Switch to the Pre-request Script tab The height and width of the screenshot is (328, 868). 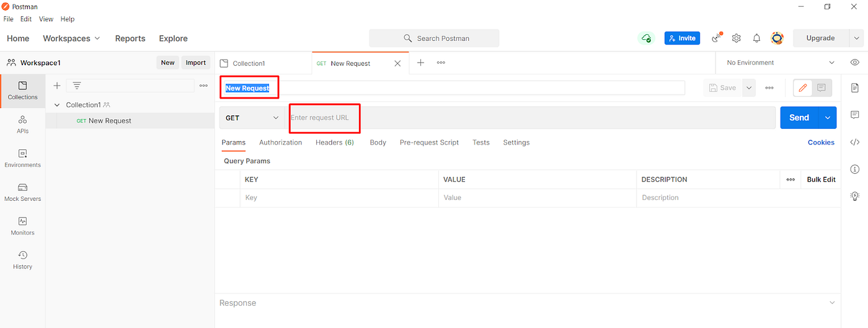point(429,142)
